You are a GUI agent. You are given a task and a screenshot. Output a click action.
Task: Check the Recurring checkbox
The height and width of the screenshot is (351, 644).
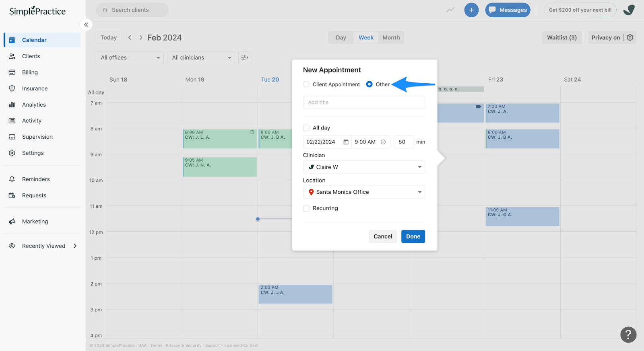(306, 208)
